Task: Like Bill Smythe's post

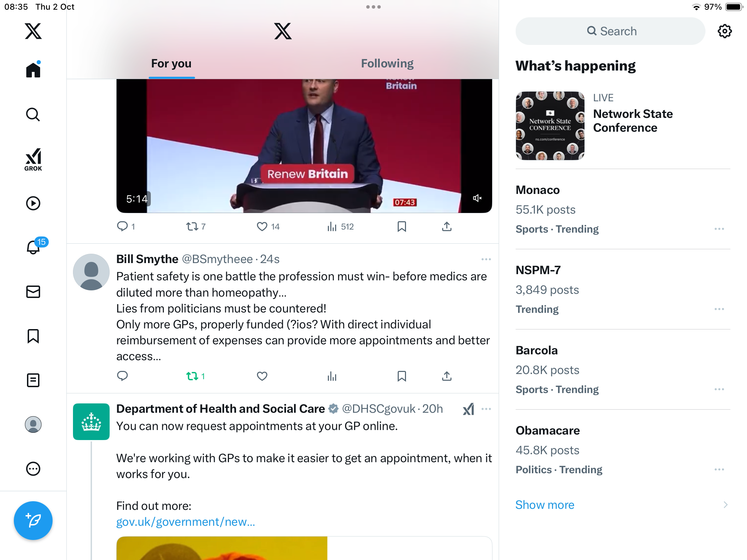Action: [x=262, y=376]
